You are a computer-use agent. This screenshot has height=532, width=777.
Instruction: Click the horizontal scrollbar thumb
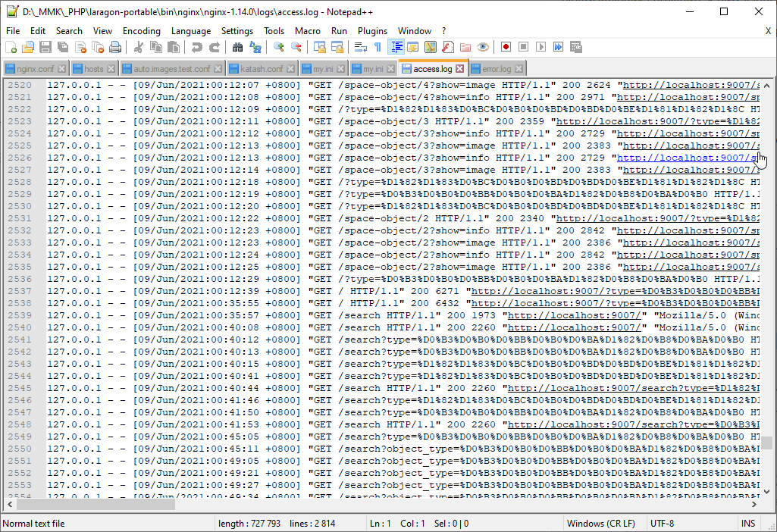(96, 504)
